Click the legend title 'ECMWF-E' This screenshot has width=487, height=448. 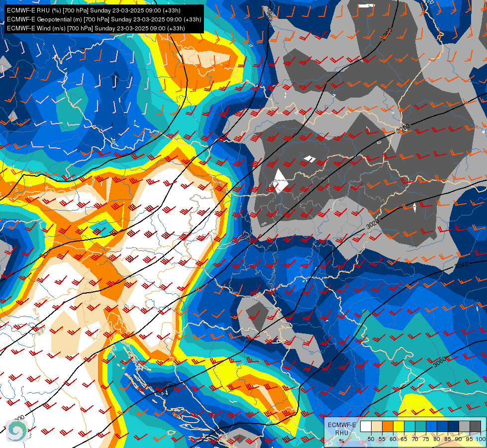tap(342, 425)
